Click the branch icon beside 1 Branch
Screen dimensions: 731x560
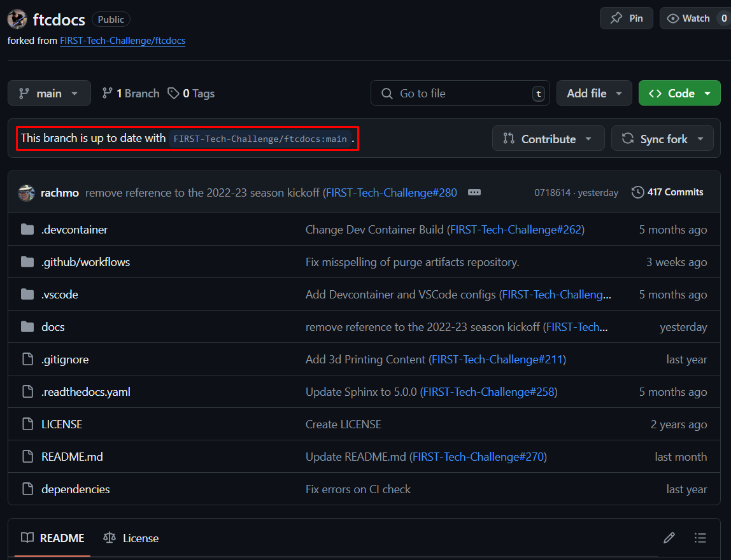106,93
